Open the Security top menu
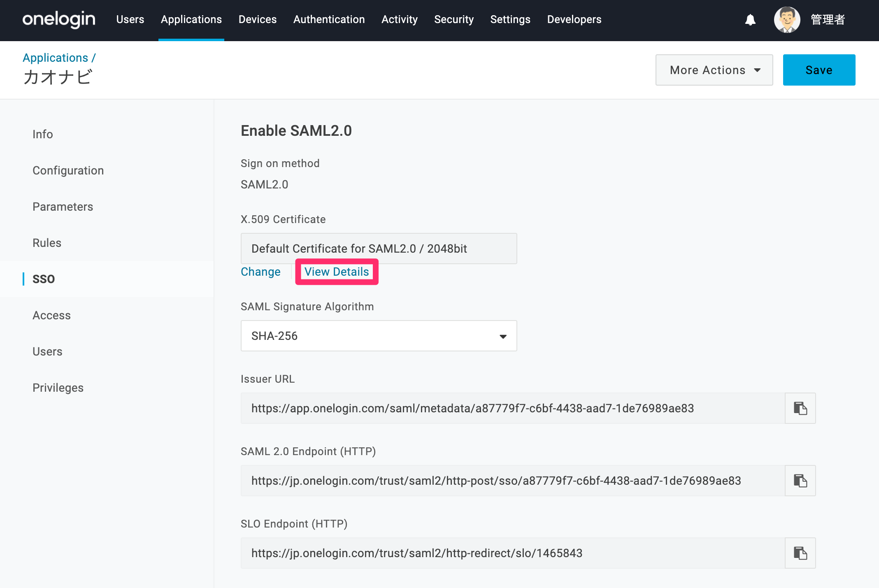This screenshot has height=588, width=879. 454,19
